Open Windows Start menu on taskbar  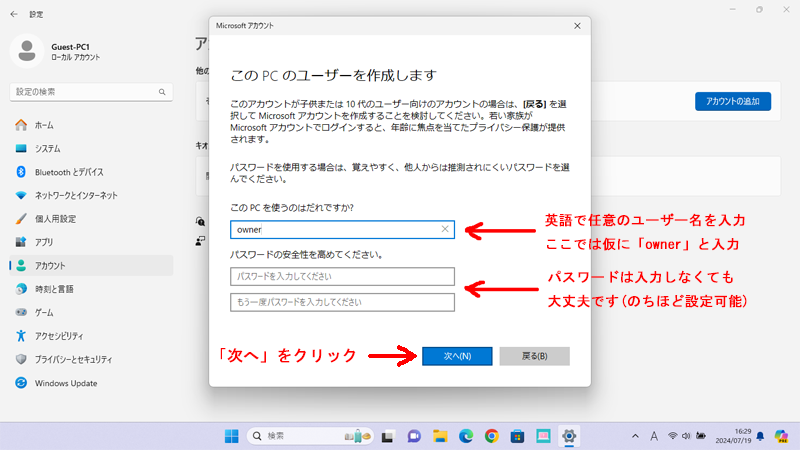232,436
